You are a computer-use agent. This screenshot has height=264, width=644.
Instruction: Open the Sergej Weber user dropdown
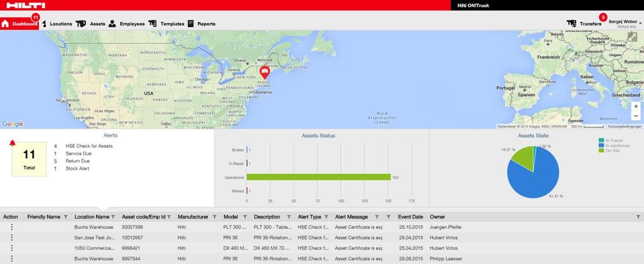pos(625,23)
